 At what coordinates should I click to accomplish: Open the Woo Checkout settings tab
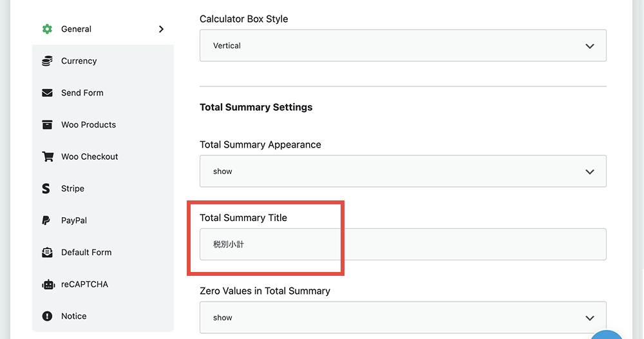tap(102, 157)
